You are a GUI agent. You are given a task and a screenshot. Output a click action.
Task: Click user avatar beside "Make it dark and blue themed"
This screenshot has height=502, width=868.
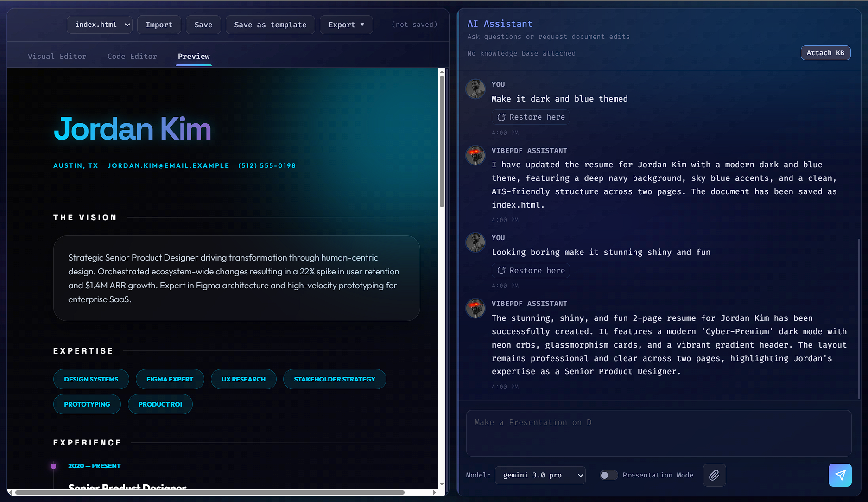pos(475,89)
